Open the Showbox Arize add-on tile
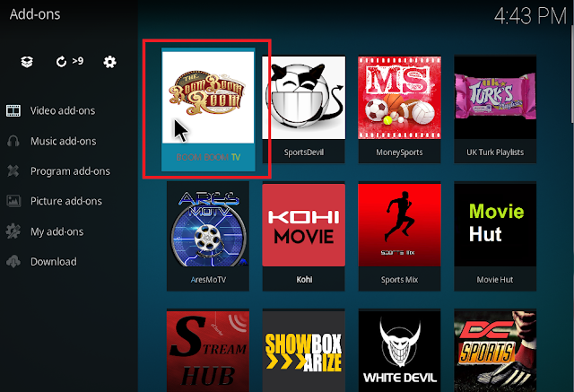Image resolution: width=574 pixels, height=392 pixels. 303,352
